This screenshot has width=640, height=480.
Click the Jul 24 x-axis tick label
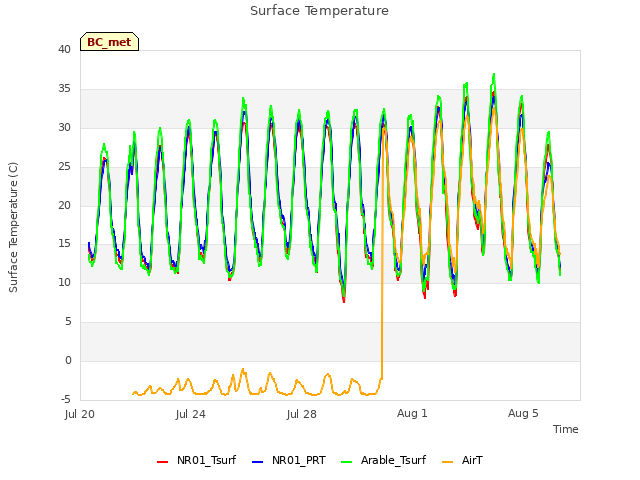point(191,414)
